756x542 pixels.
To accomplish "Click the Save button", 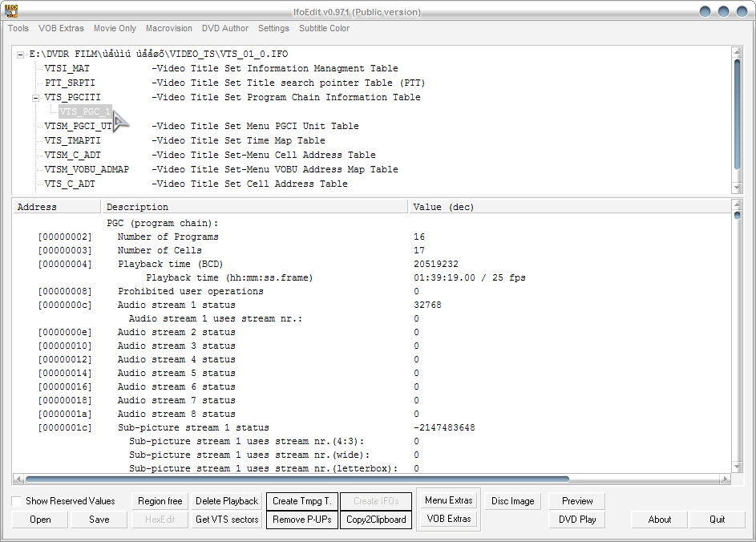I will 99,520.
